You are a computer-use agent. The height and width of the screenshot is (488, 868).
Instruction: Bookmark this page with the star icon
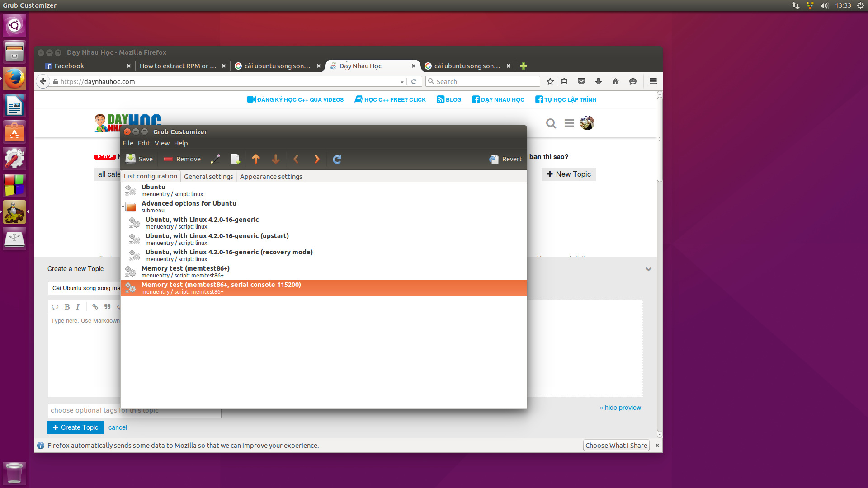click(x=550, y=81)
